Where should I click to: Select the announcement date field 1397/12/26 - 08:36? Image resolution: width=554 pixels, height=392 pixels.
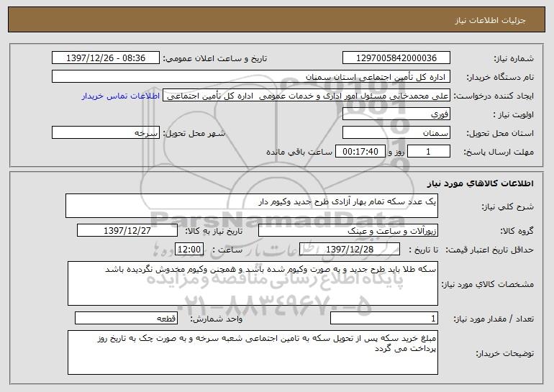coord(106,58)
